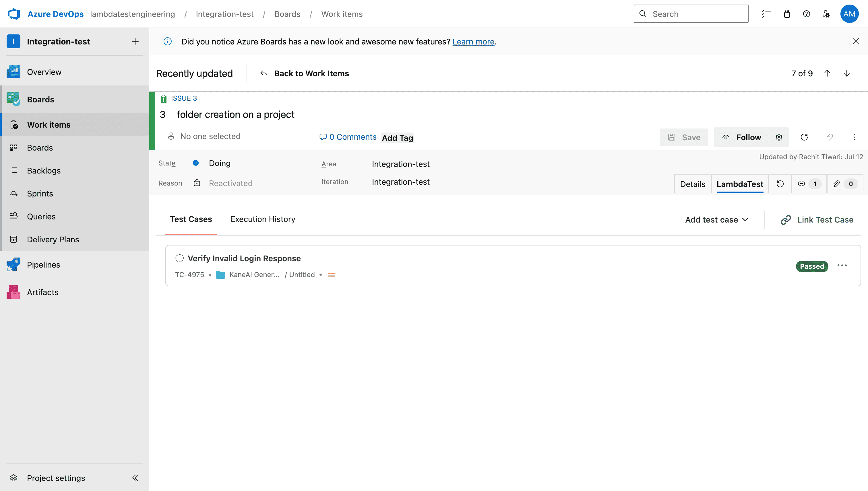Open the State field to change Doing
868x491 pixels.
(x=220, y=163)
